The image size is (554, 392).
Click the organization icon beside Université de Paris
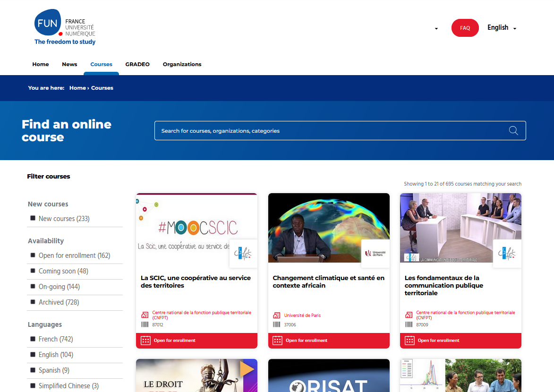tap(277, 315)
